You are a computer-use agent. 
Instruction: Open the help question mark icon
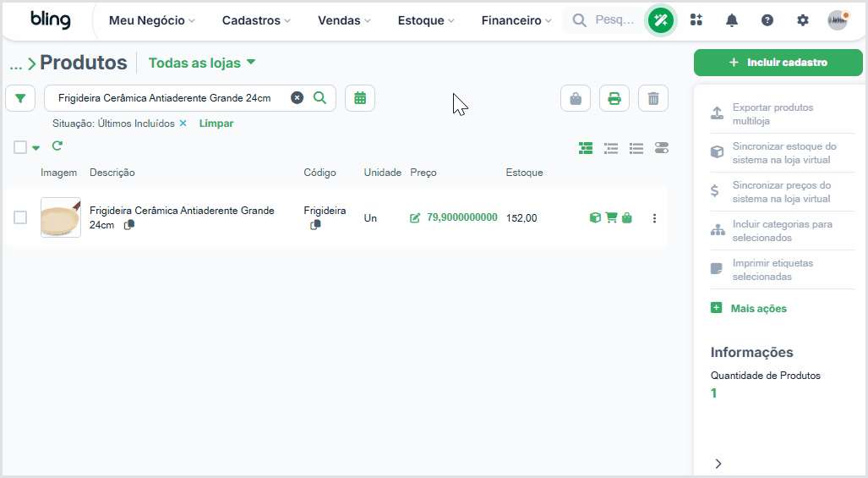pos(767,20)
